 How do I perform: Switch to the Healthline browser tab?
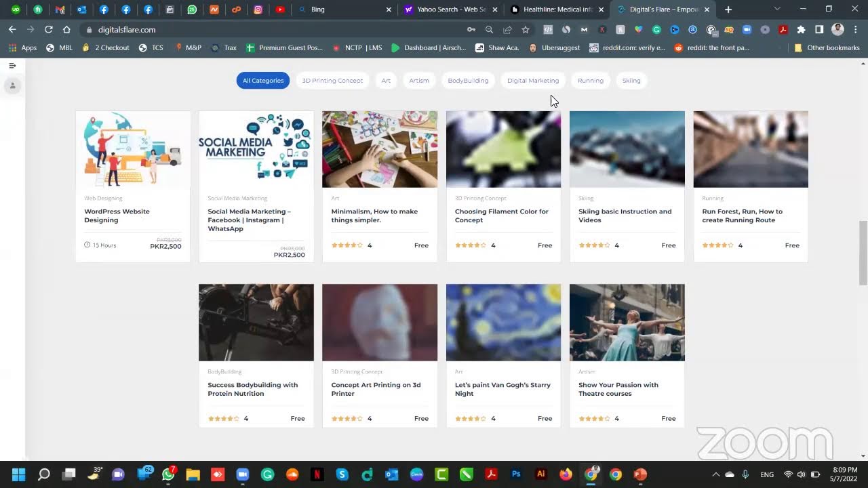click(552, 9)
